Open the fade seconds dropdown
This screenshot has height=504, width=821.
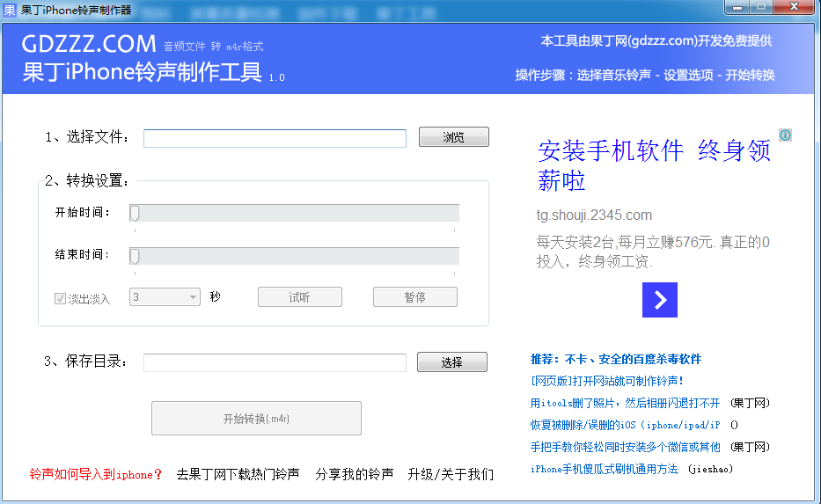(193, 297)
